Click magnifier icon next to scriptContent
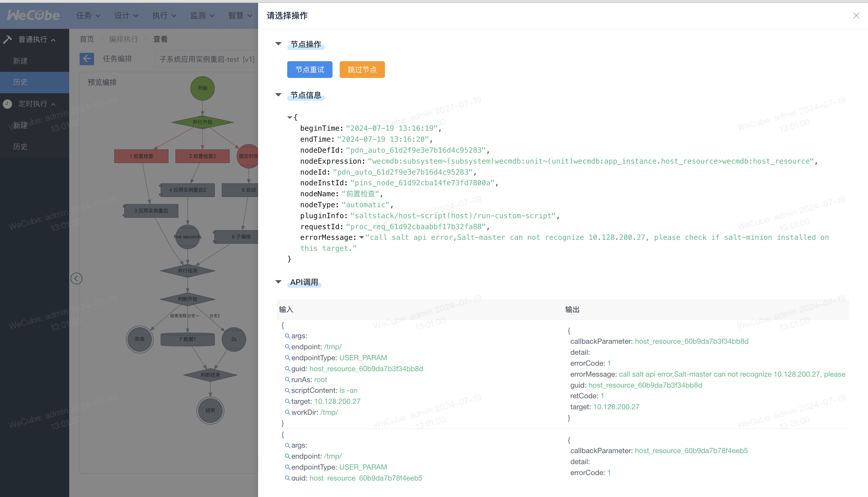Screen dimensions: 868x497 coord(288,390)
